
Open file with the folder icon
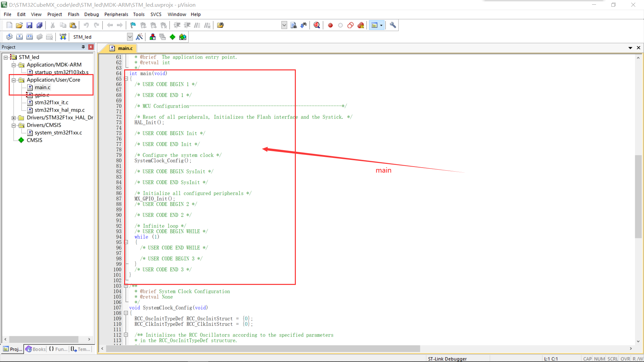pyautogui.click(x=19, y=25)
